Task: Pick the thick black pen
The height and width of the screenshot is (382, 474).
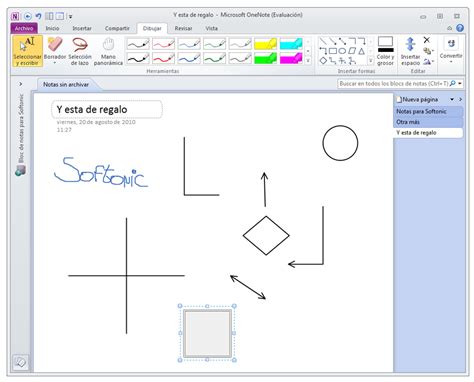Action: tap(138, 58)
